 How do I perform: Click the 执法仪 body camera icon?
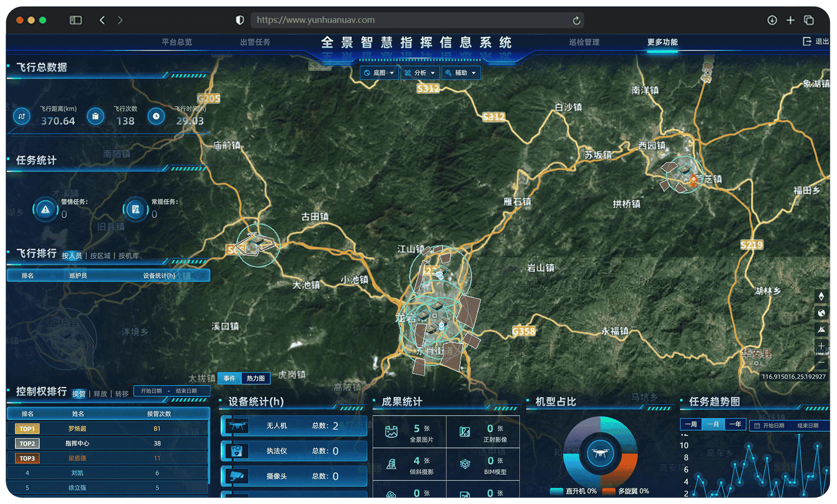(237, 451)
